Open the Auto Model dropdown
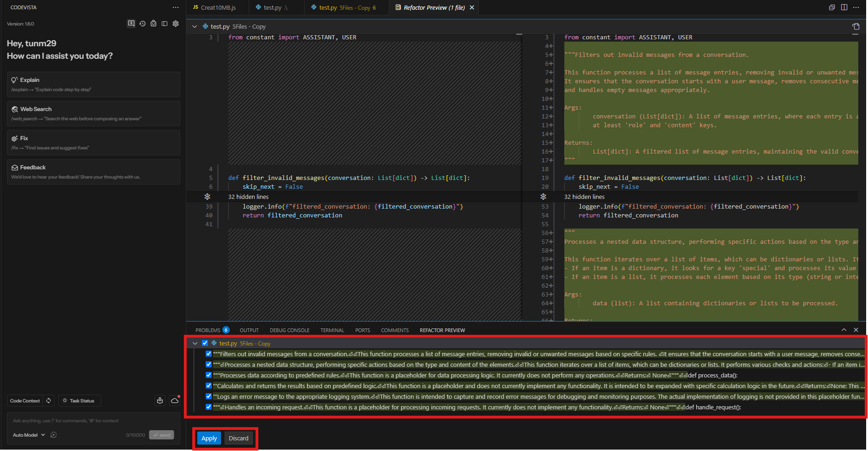Image resolution: width=868 pixels, height=451 pixels. pyautogui.click(x=29, y=435)
